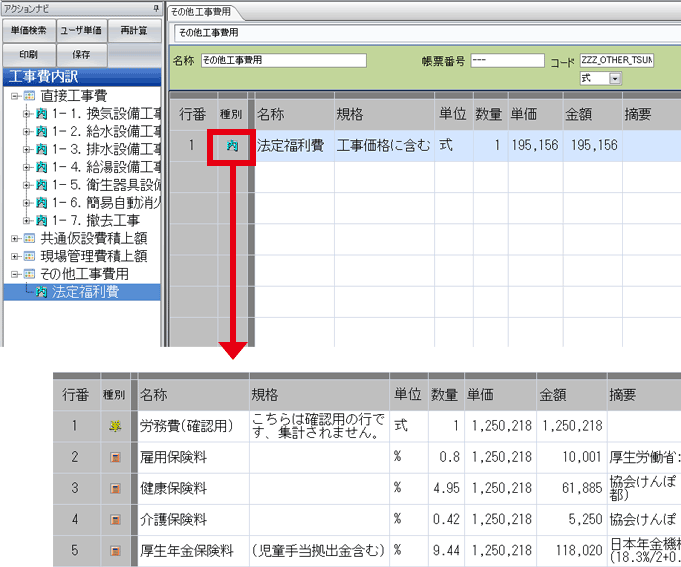
Task: Expand the 現場管理費積上額 tree node
Action: coord(14,256)
